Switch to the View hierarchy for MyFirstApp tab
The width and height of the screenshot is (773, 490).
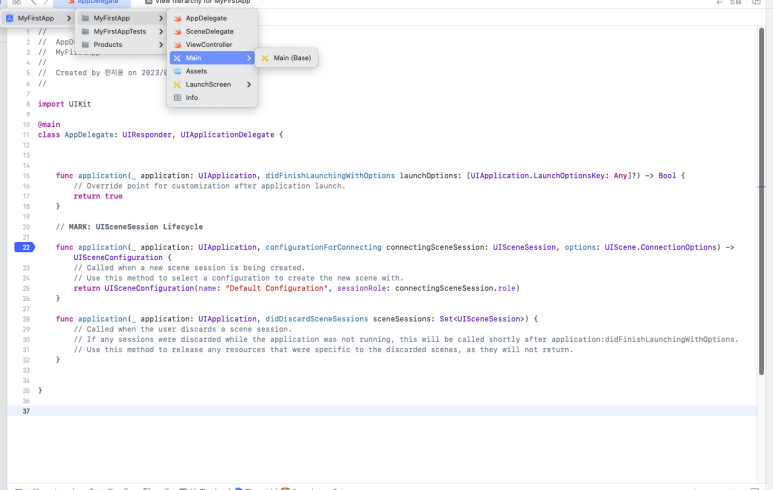[197, 2]
